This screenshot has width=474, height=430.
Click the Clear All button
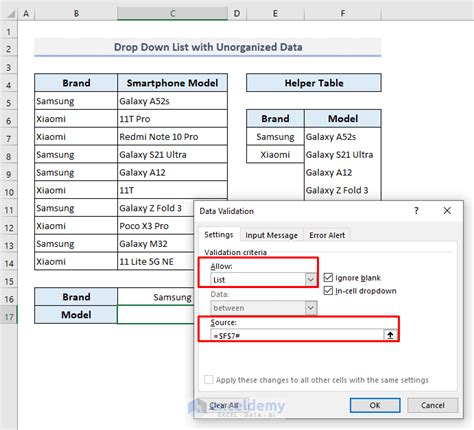(224, 405)
